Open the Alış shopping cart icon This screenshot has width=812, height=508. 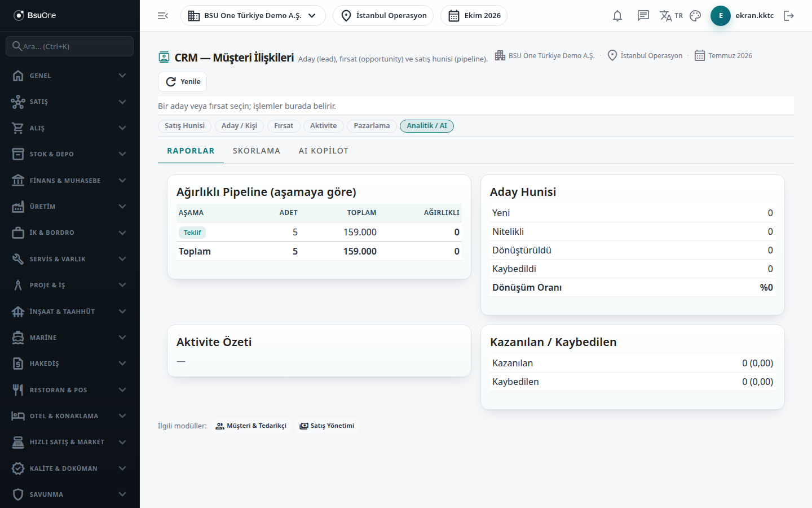(18, 128)
